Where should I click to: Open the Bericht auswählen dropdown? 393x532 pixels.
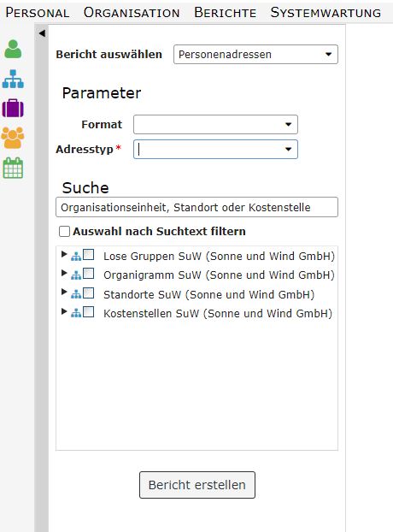click(x=255, y=54)
